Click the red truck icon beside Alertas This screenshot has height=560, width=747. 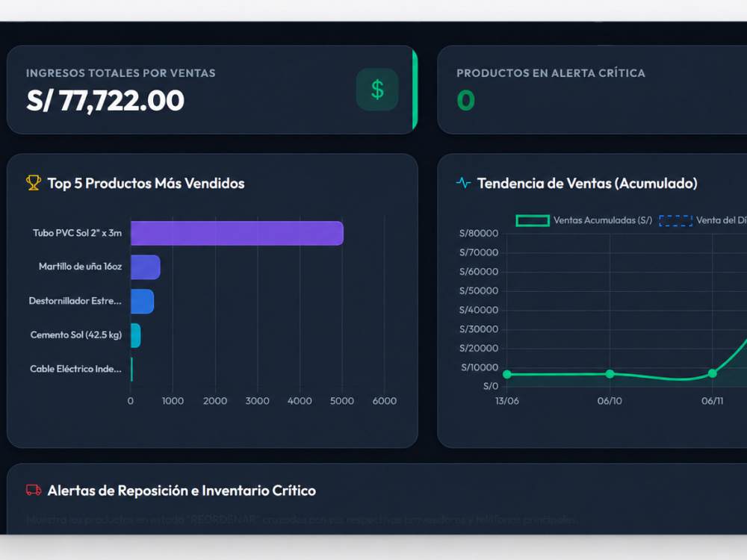point(34,490)
